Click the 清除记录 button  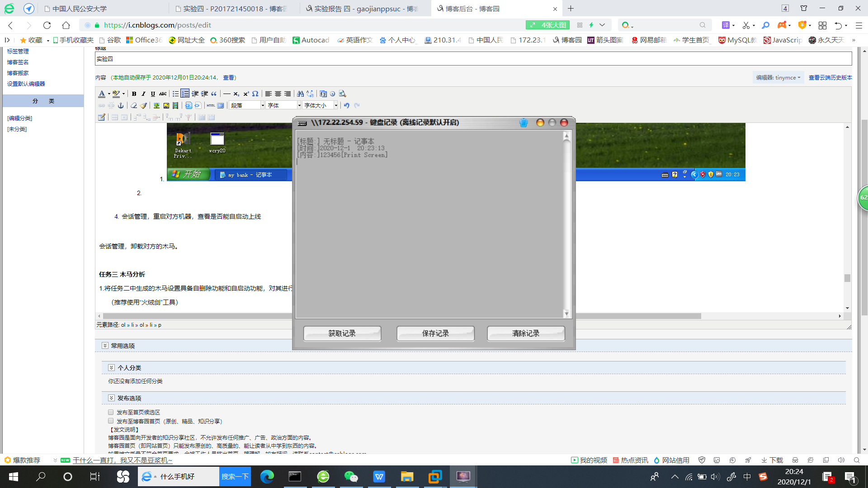pyautogui.click(x=526, y=333)
